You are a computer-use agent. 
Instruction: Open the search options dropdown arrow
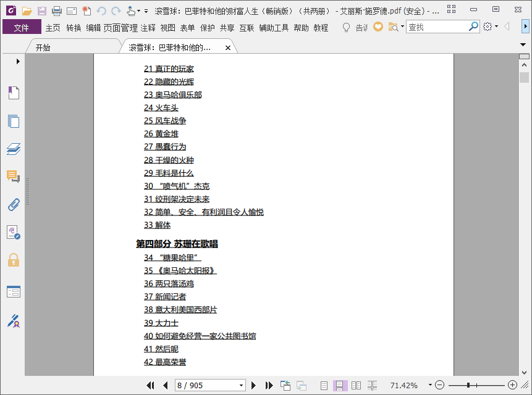(x=402, y=27)
